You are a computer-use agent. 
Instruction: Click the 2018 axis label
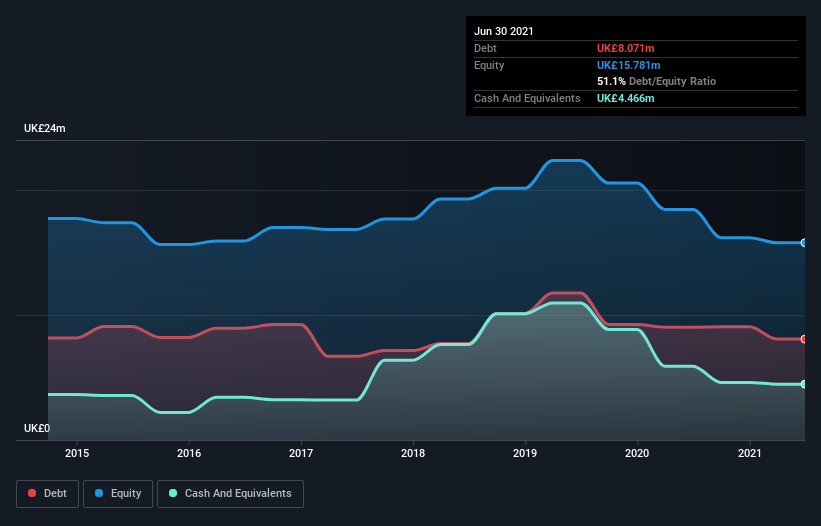coord(413,453)
